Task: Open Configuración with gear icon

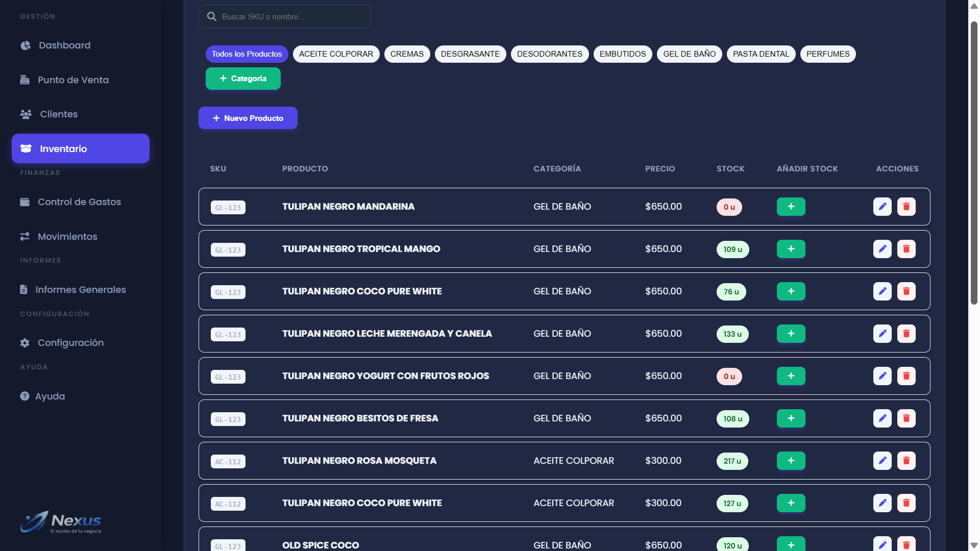Action: point(70,343)
